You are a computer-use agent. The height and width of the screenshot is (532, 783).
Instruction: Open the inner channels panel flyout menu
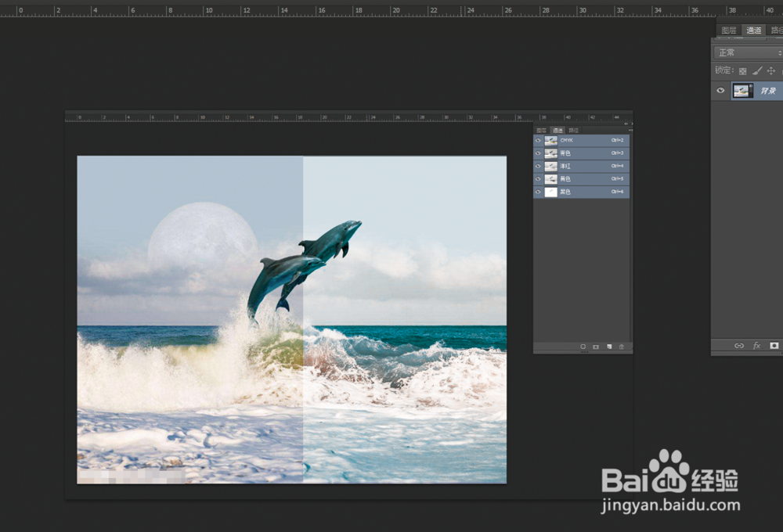coord(630,130)
